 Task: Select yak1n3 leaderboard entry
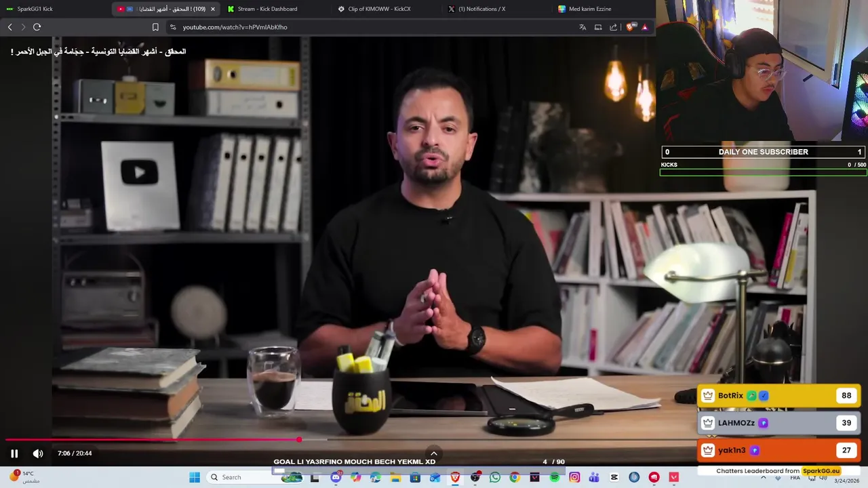pos(779,450)
